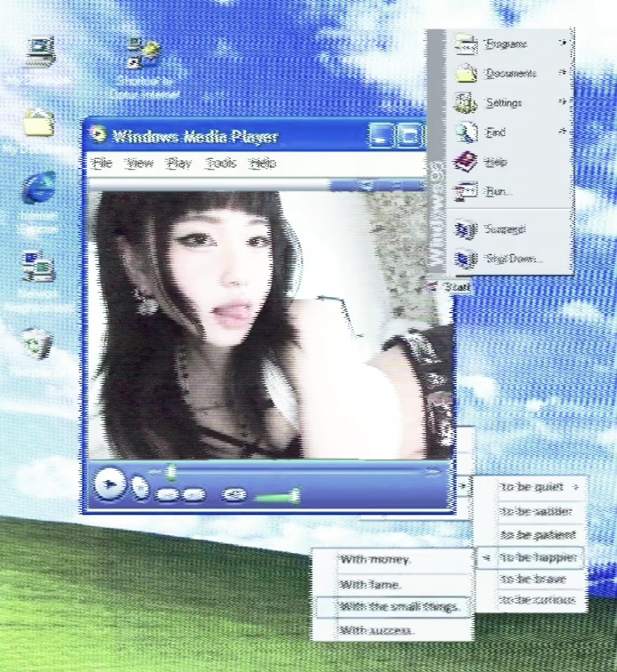Screen dimensions: 617x672
Task: Expand the Settings submenu
Action: pyautogui.click(x=504, y=102)
